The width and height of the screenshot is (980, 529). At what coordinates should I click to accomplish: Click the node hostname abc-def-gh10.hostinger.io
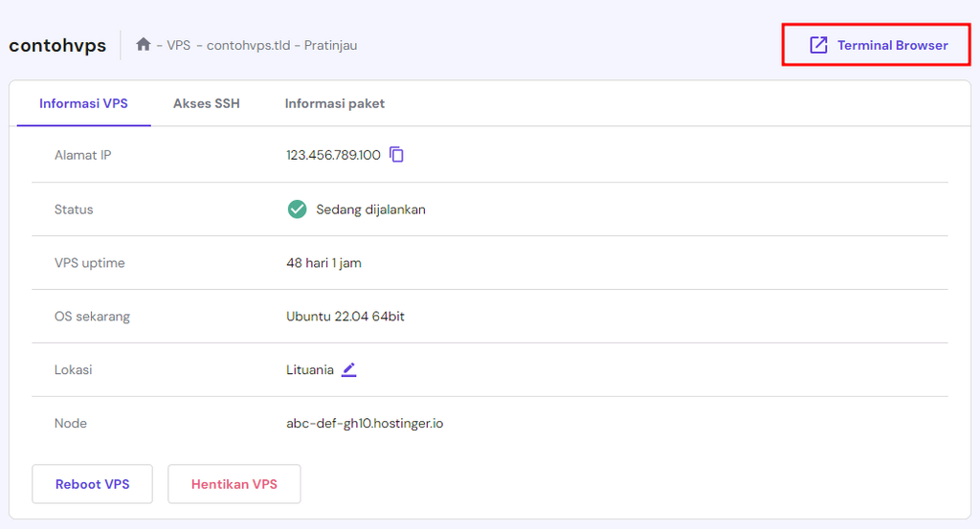365,423
